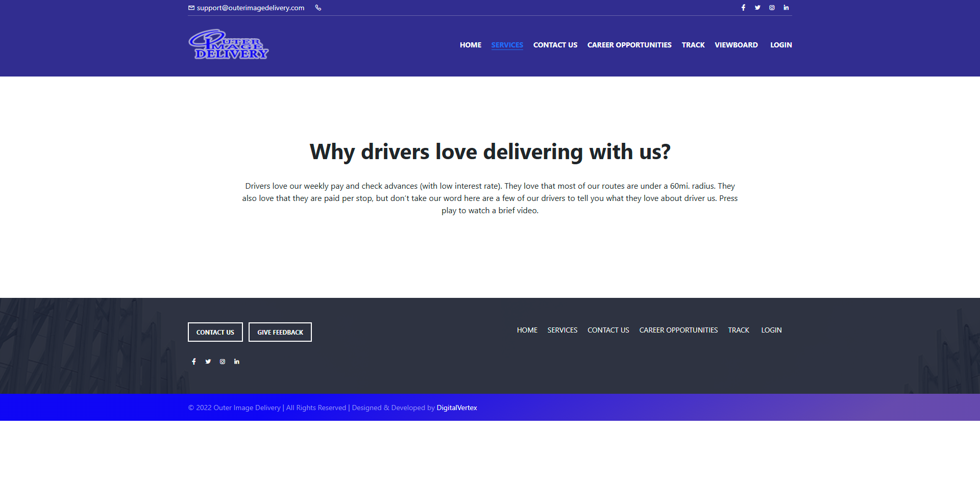Viewport: 980px width, 482px height.
Task: Open the Facebook icon in the footer
Action: [193, 361]
